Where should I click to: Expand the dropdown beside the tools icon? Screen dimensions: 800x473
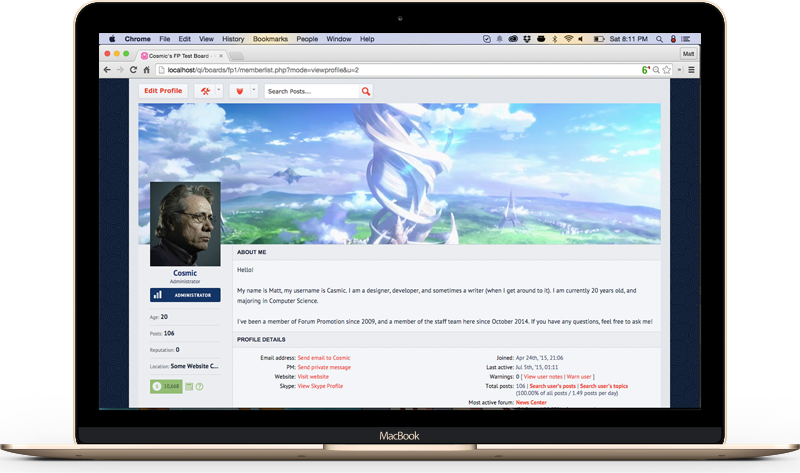point(219,90)
